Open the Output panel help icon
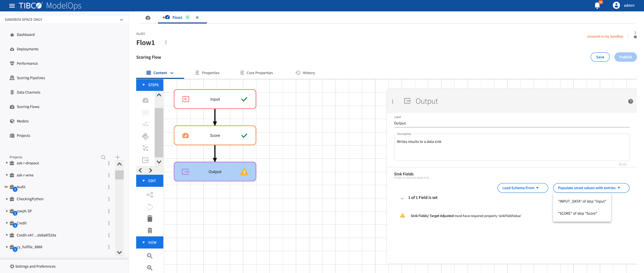The width and height of the screenshot is (644, 273). pos(631,101)
